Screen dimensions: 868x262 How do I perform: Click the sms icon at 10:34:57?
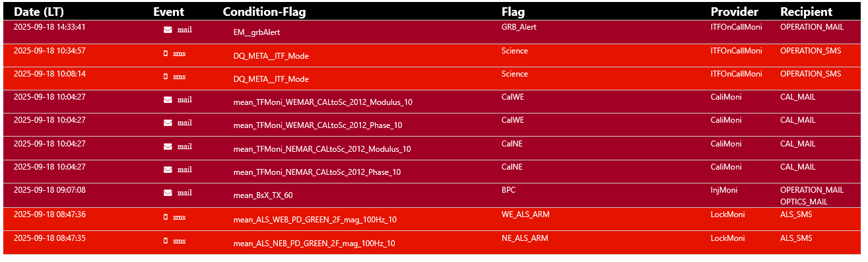tap(166, 53)
